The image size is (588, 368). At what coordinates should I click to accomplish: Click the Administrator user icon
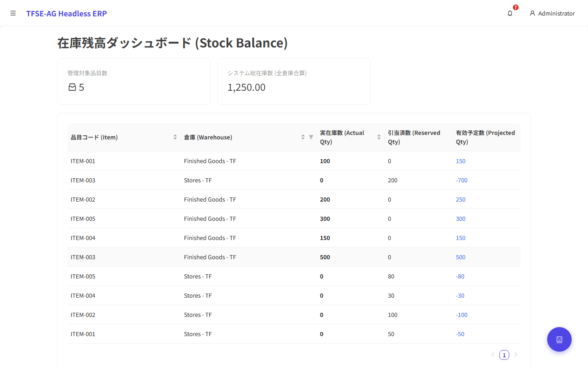(x=532, y=13)
